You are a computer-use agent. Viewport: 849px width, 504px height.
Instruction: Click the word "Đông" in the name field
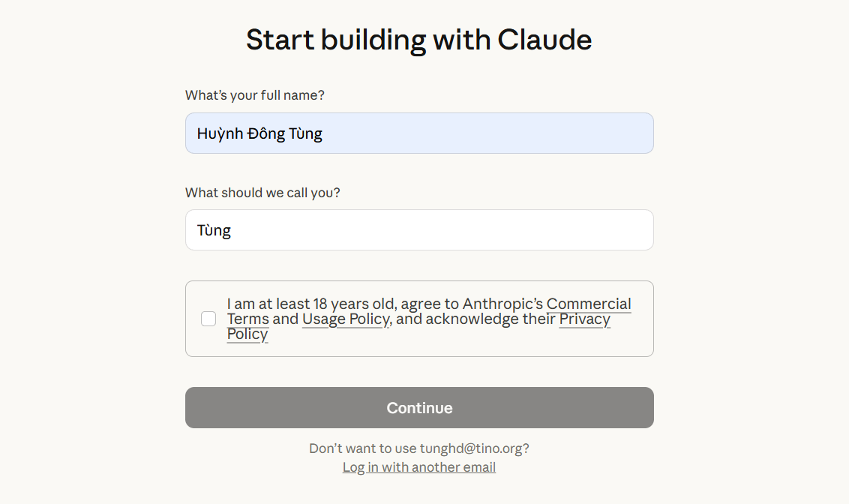(x=266, y=133)
